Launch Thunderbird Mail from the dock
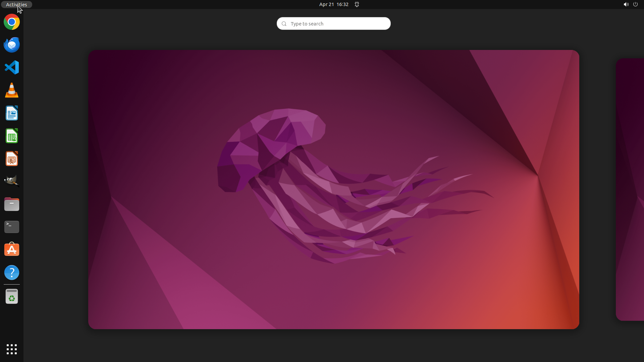 12,45
